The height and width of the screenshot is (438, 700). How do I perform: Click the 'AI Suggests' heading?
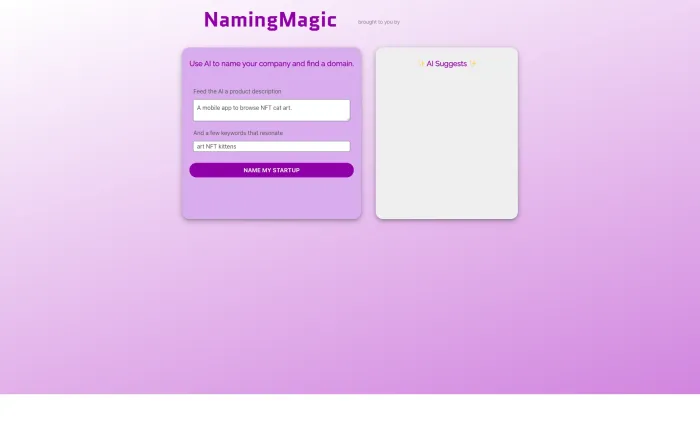pyautogui.click(x=447, y=63)
